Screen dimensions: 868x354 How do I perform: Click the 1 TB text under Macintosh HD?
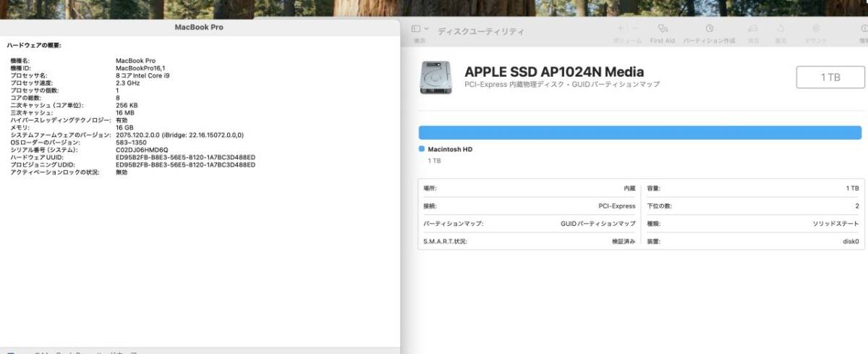pos(434,161)
